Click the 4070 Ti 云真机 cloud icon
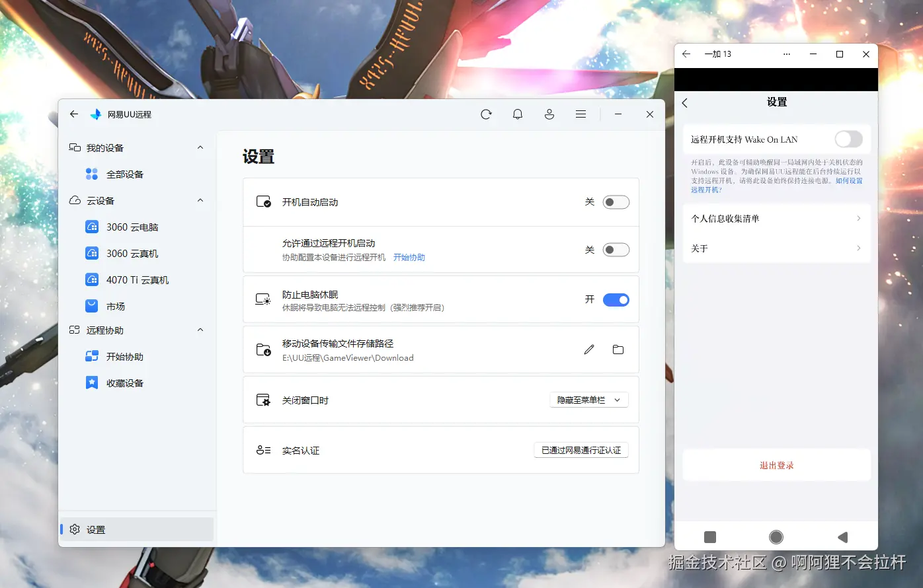 point(92,280)
